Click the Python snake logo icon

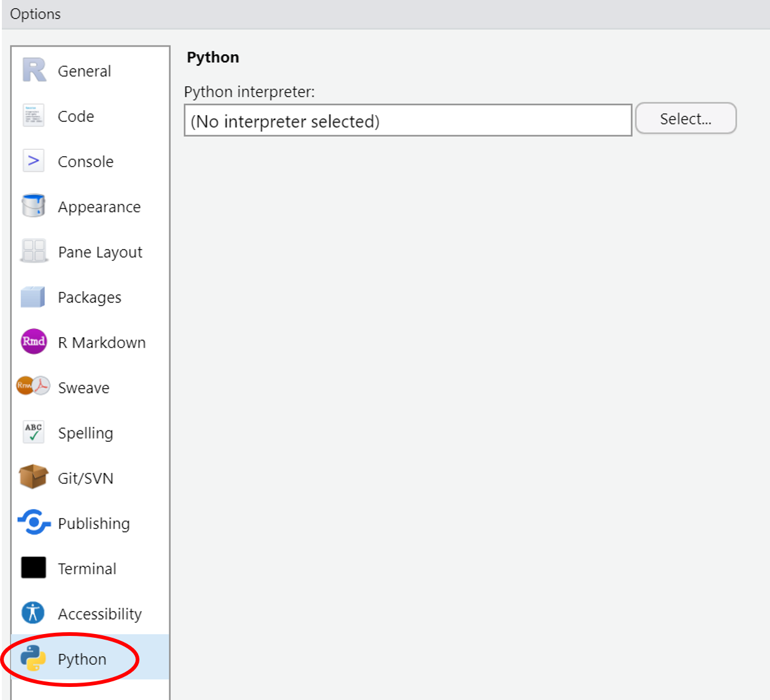33,658
